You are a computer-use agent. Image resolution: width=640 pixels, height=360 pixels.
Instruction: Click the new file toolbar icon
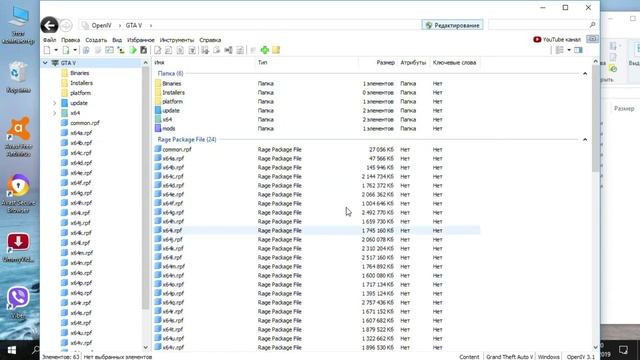pyautogui.click(x=47, y=50)
